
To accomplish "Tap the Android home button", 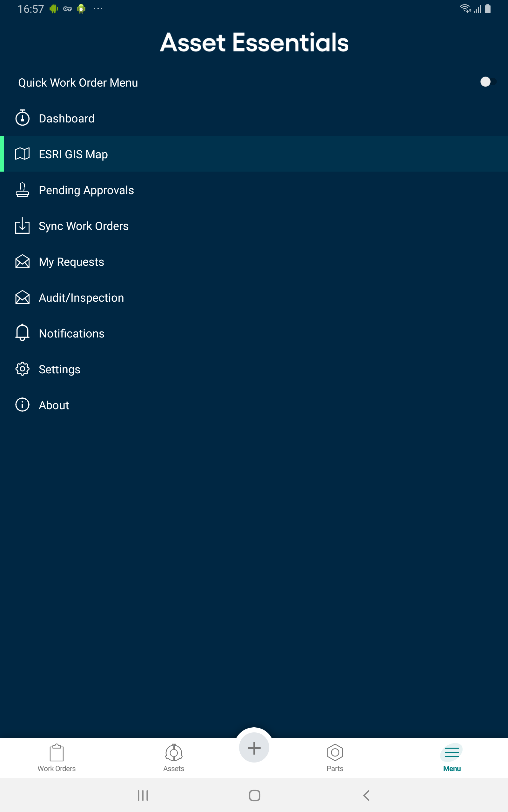I will coord(254,795).
